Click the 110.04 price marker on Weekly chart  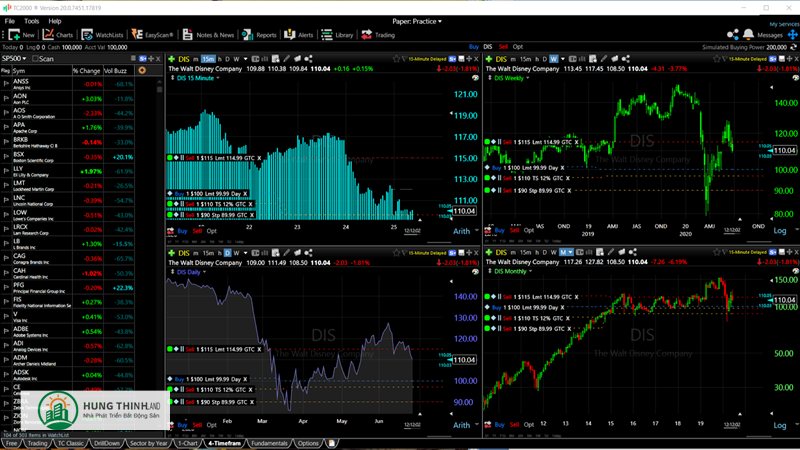pos(784,151)
